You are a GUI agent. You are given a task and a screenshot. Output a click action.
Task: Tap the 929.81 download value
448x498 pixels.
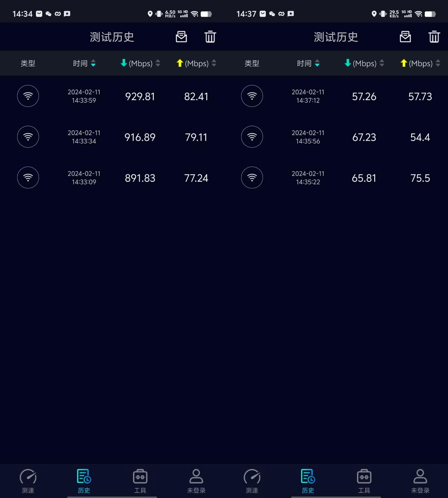point(140,97)
